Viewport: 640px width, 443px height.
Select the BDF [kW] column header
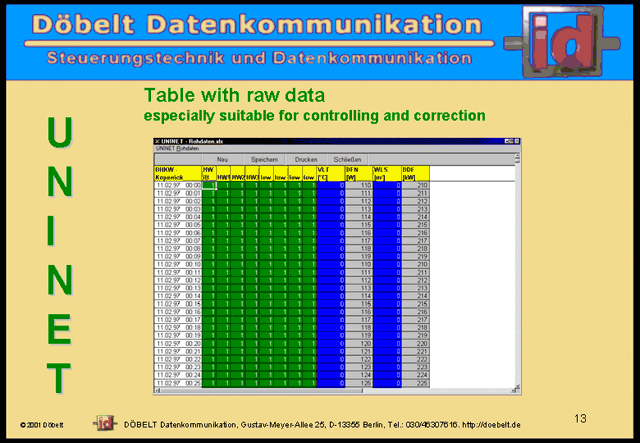pyautogui.click(x=416, y=174)
